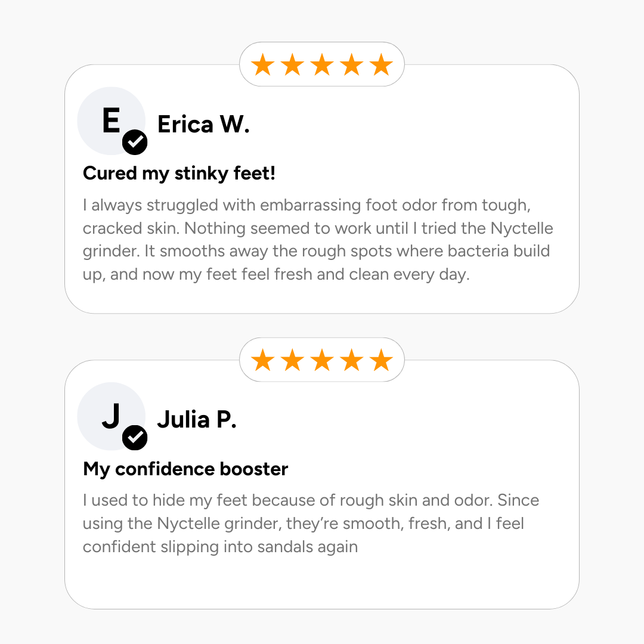This screenshot has height=644, width=644.
Task: Open reviewer name Julia P.
Action: pyautogui.click(x=197, y=420)
